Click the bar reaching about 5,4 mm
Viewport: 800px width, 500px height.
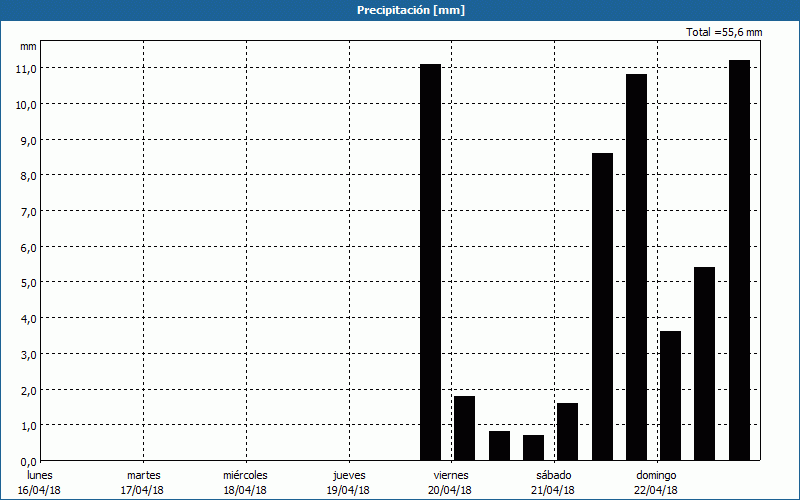pyautogui.click(x=704, y=363)
